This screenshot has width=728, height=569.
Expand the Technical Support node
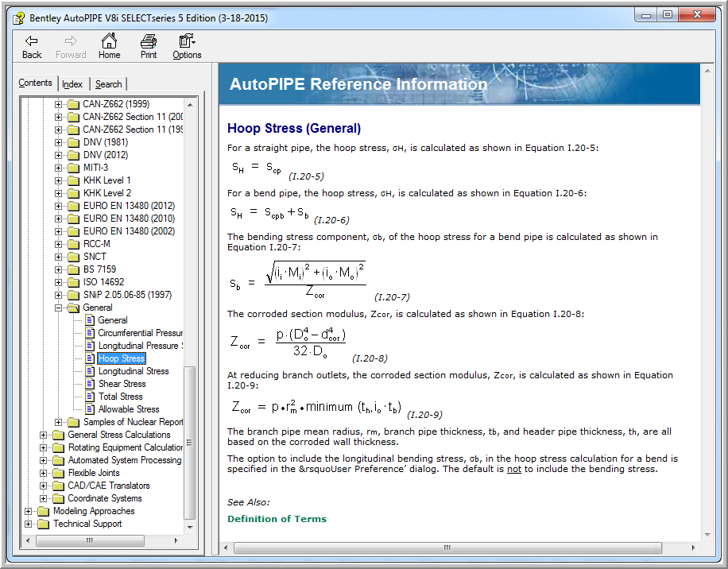(x=28, y=524)
